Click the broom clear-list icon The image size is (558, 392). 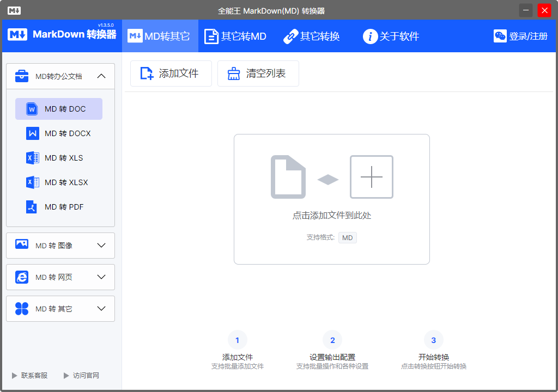click(234, 73)
